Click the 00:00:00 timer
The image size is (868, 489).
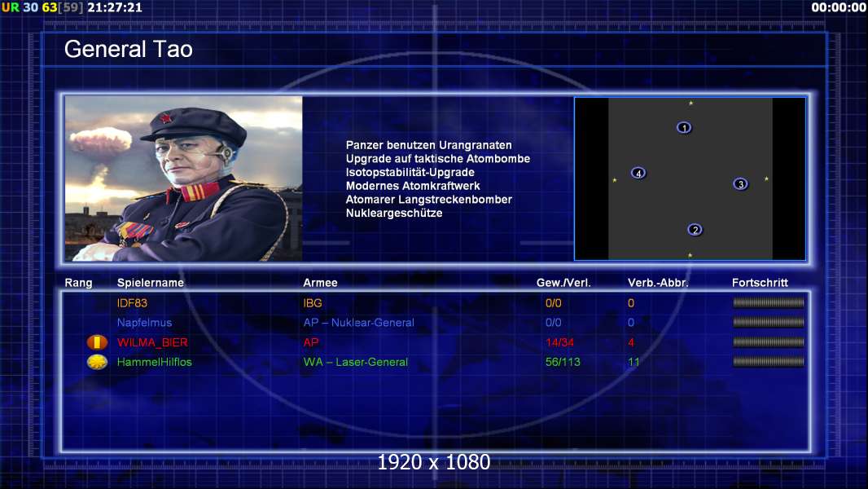pos(838,8)
